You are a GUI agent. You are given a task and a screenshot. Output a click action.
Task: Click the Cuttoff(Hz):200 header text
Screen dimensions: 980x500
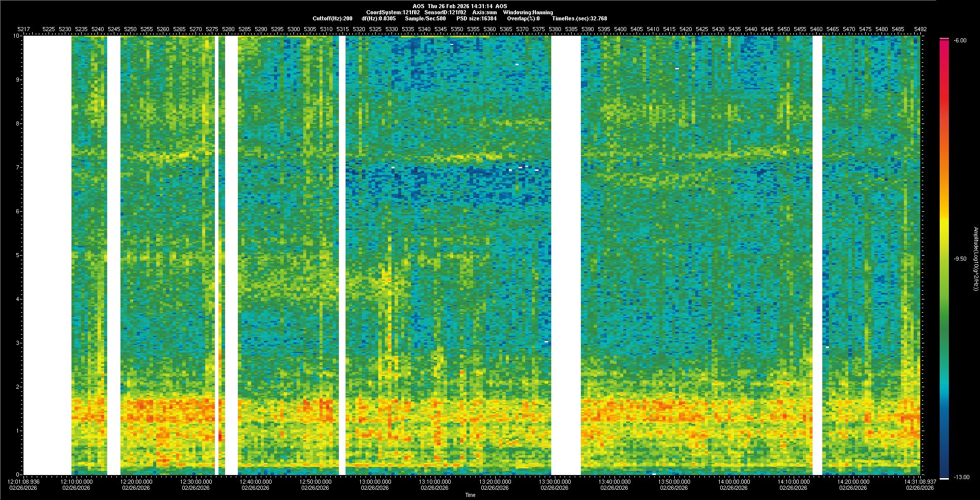332,18
